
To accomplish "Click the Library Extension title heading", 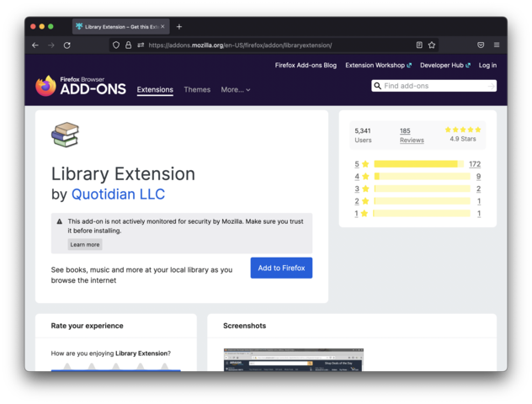I will click(x=123, y=174).
